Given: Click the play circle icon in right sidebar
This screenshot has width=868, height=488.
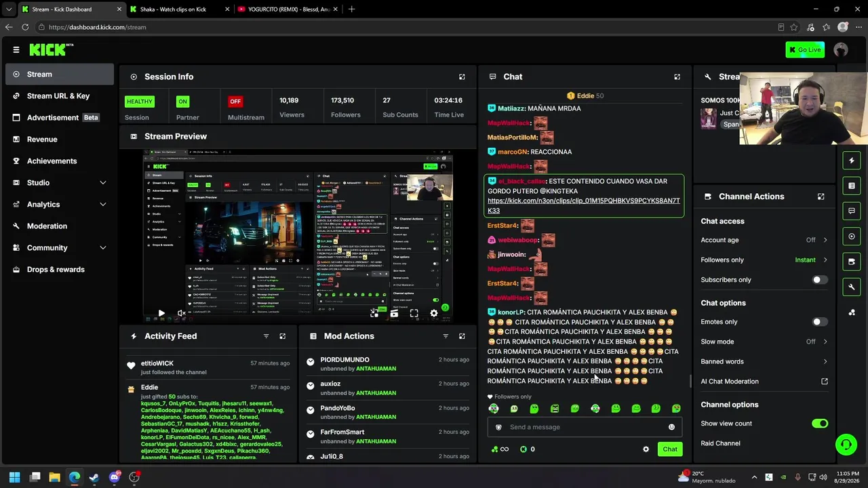Looking at the screenshot, I should point(852,237).
